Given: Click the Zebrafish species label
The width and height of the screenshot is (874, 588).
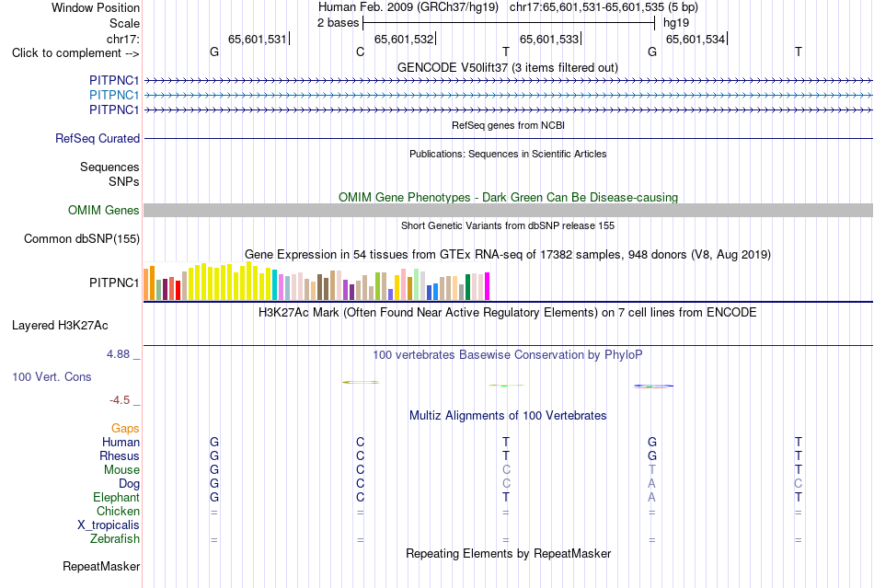Looking at the screenshot, I should point(115,539).
